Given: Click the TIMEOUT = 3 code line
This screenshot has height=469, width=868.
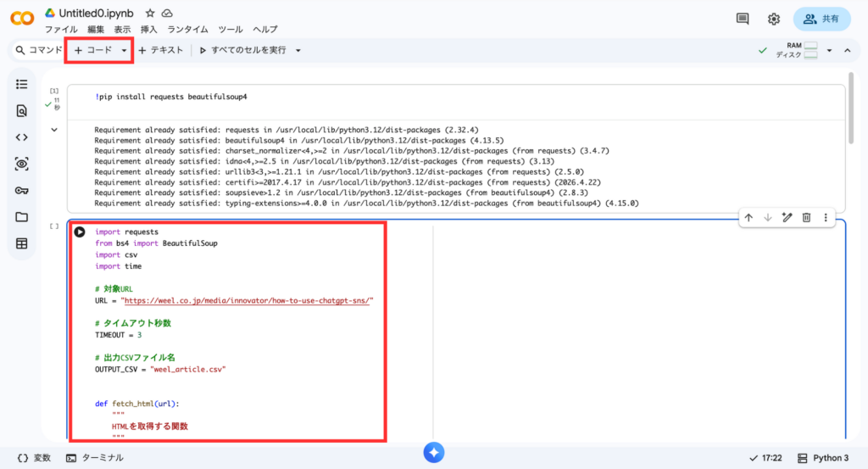Looking at the screenshot, I should [119, 335].
